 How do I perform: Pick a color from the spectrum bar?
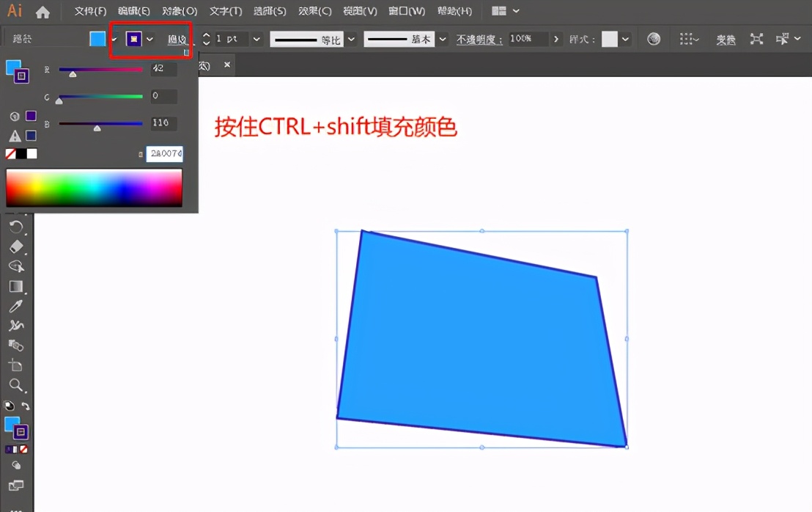(x=95, y=188)
